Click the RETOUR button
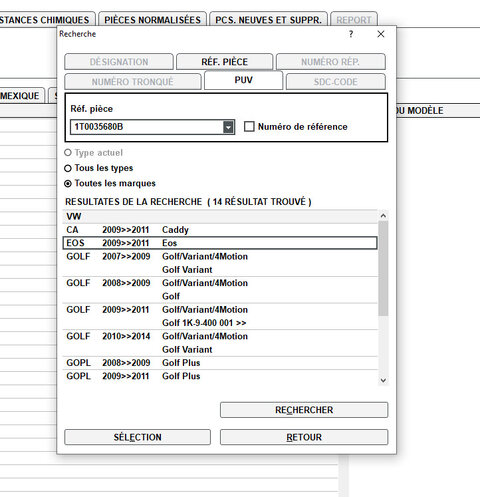 tap(304, 437)
